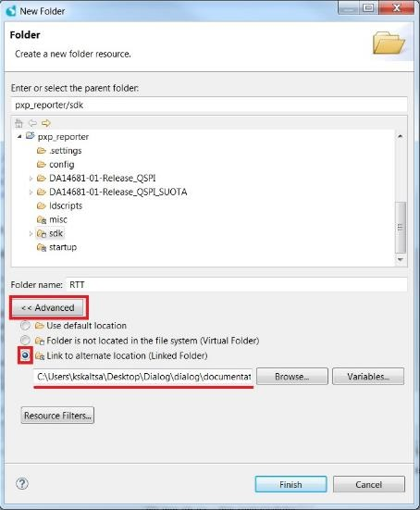Viewport: 420px width, 510px height.
Task: Collapse options with the << Advanced button
Action: 48,307
